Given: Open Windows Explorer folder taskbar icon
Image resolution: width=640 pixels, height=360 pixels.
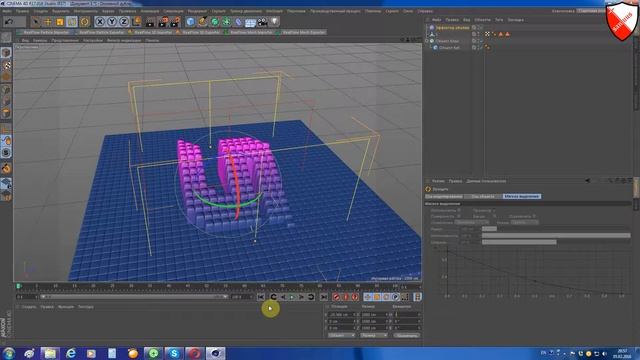Looking at the screenshot, I should (x=50, y=353).
